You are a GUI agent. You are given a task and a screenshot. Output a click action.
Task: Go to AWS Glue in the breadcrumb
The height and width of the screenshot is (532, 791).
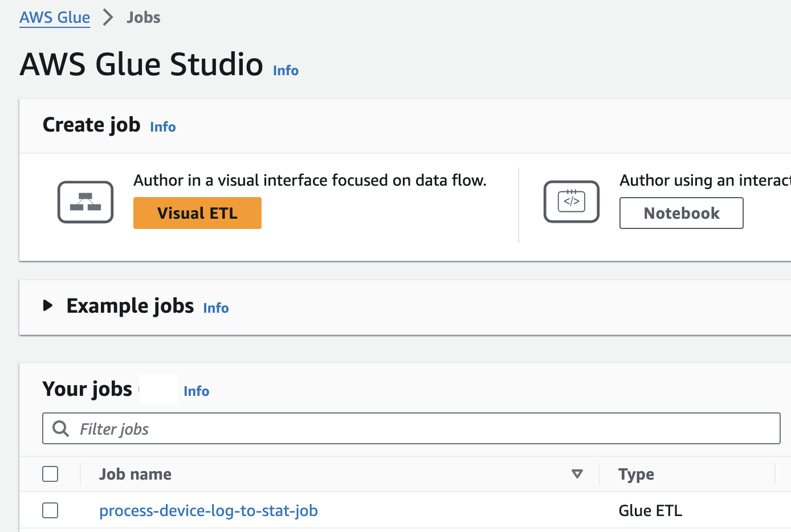pyautogui.click(x=55, y=18)
